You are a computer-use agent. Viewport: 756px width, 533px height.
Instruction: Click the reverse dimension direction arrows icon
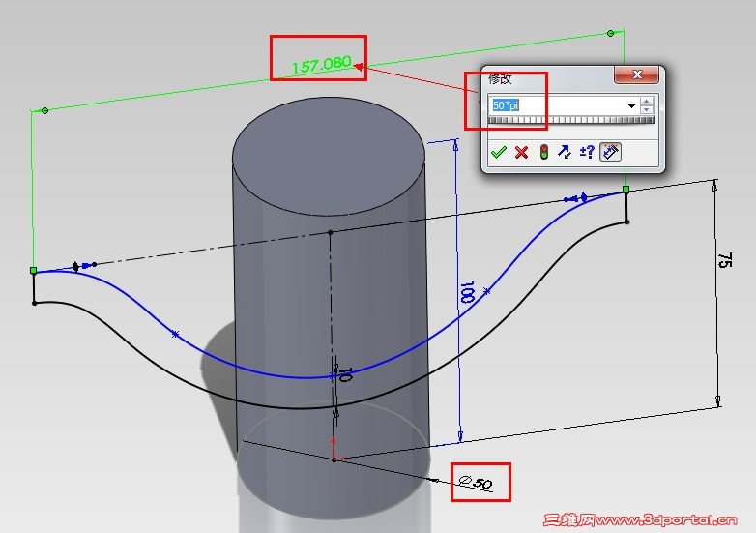coord(565,152)
